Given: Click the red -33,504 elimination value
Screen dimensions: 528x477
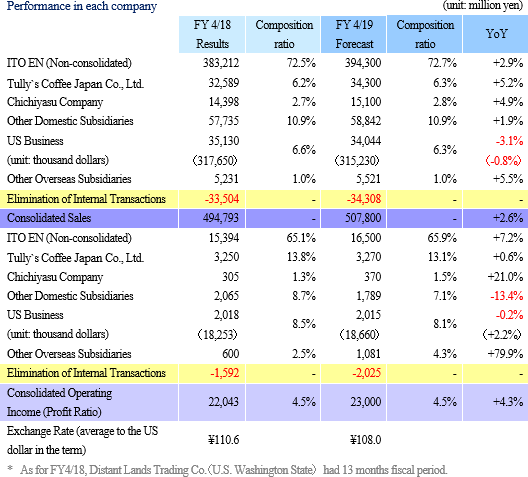Looking at the screenshot, I should click(222, 199).
